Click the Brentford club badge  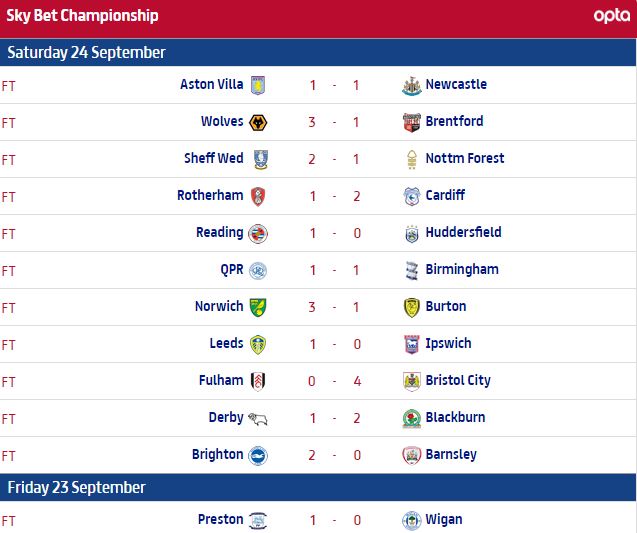[410, 122]
